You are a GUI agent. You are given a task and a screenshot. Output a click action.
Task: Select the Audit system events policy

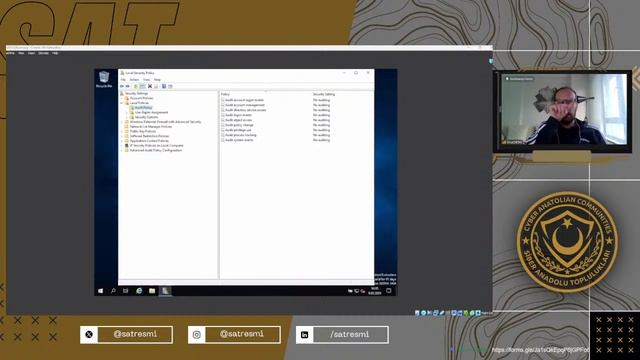click(x=239, y=140)
